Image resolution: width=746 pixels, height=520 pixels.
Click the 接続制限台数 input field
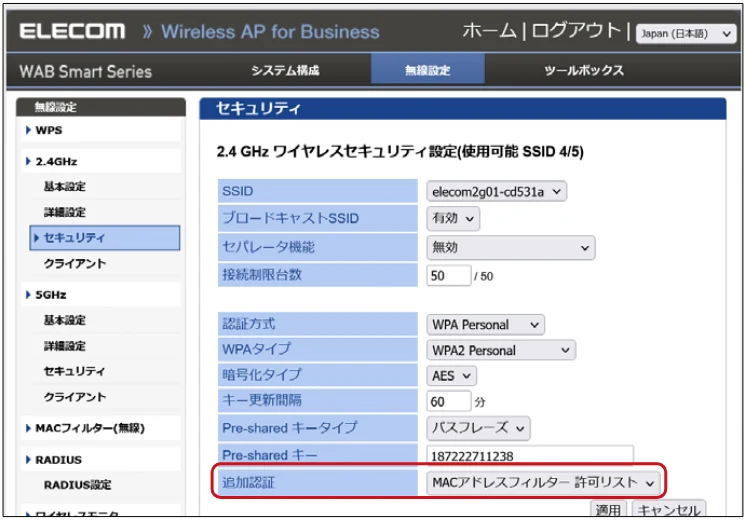449,275
